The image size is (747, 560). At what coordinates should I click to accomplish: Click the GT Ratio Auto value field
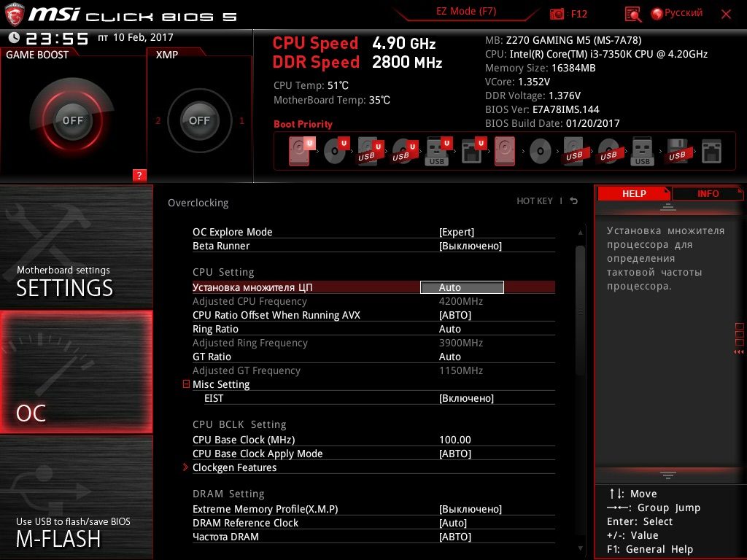pyautogui.click(x=449, y=357)
